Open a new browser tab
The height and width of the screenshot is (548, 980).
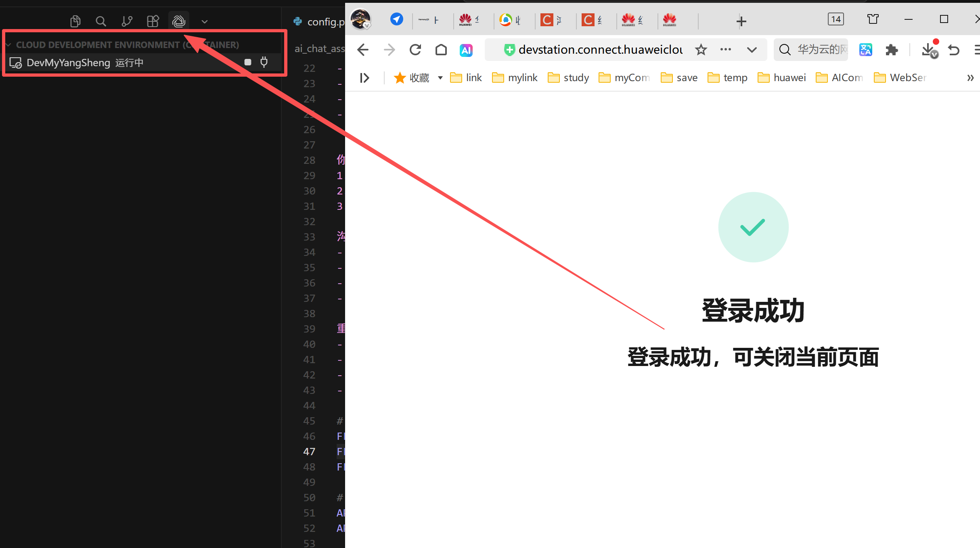[x=741, y=21]
